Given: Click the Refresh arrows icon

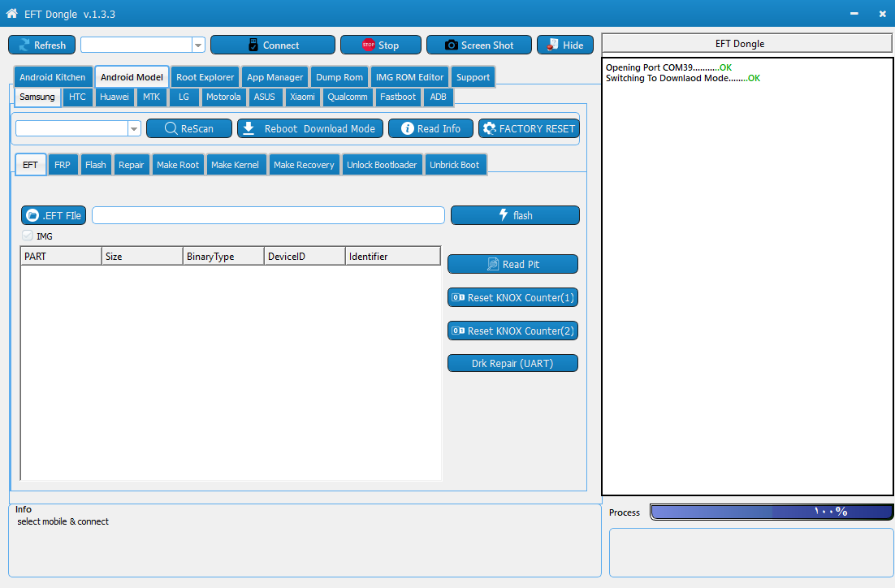Looking at the screenshot, I should 24,45.
